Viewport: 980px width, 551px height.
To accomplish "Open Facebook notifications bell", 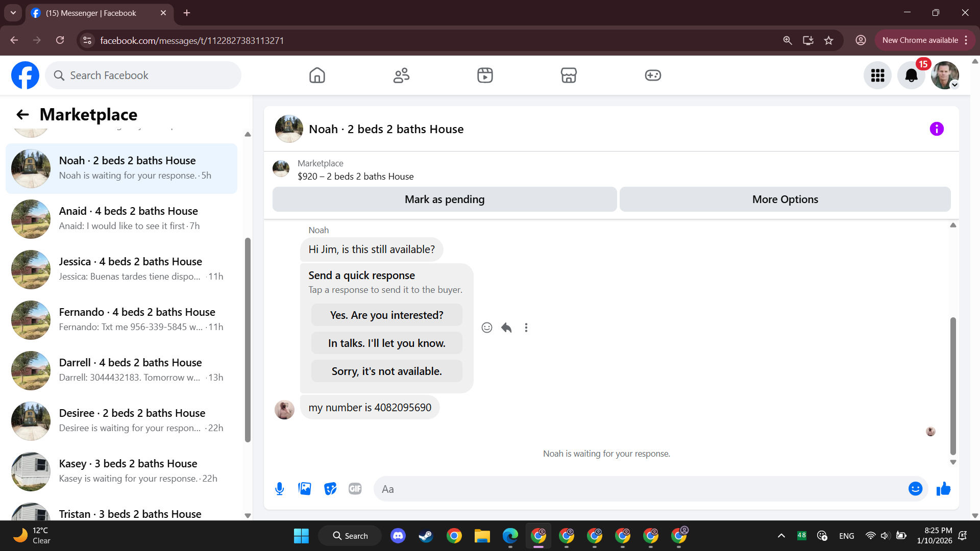I will pyautogui.click(x=911, y=76).
